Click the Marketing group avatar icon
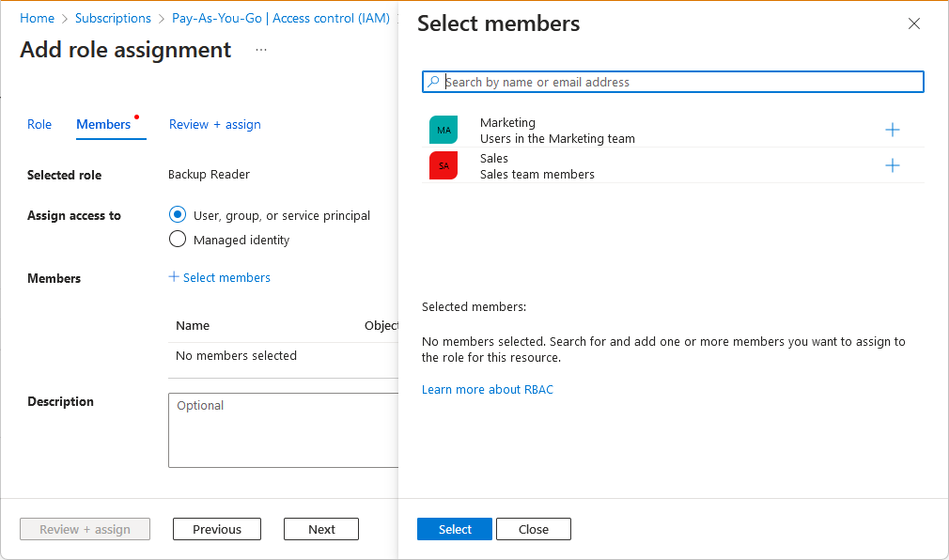Viewport: 949px width, 560px height. (x=443, y=130)
